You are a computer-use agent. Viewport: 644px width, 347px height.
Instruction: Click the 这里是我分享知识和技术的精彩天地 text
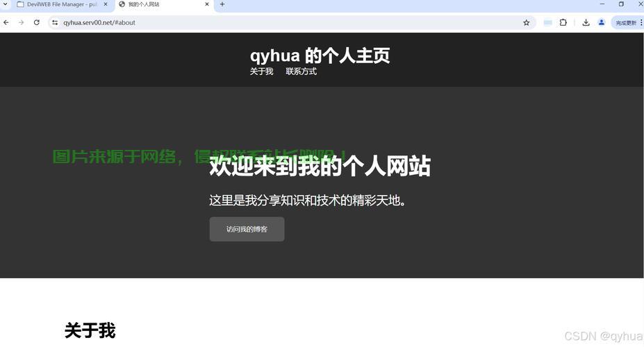[307, 200]
